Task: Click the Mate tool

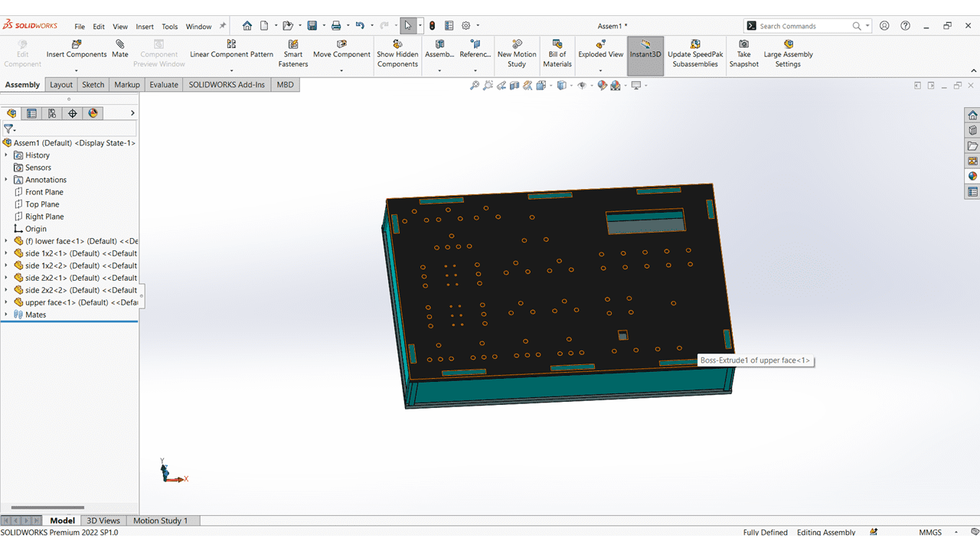Action: point(120,50)
